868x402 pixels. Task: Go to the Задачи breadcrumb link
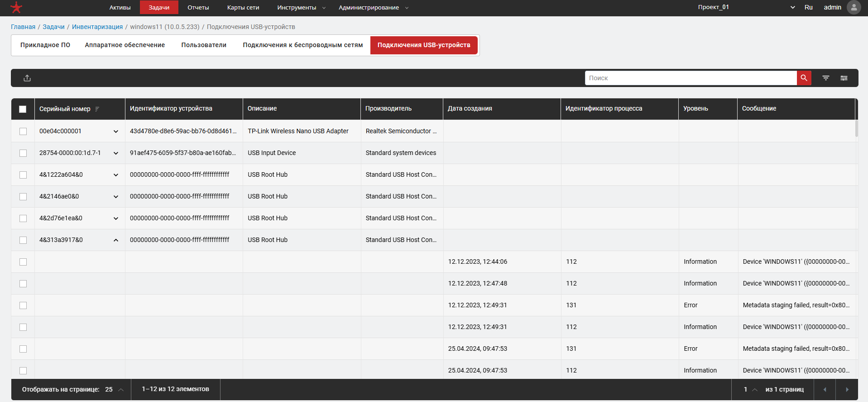coord(53,27)
